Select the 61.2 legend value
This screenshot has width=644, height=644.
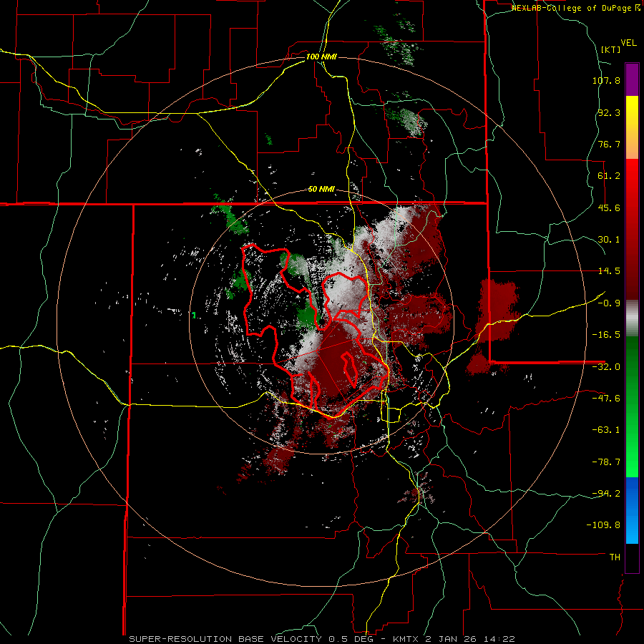coord(609,176)
